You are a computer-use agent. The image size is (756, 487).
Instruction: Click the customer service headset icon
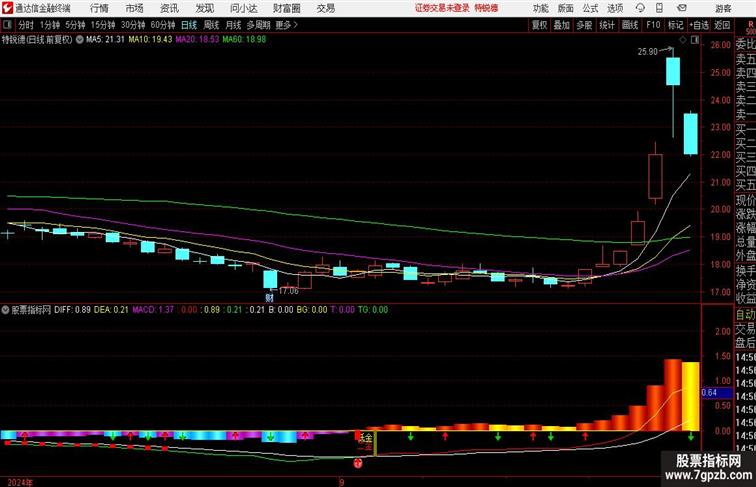640,8
